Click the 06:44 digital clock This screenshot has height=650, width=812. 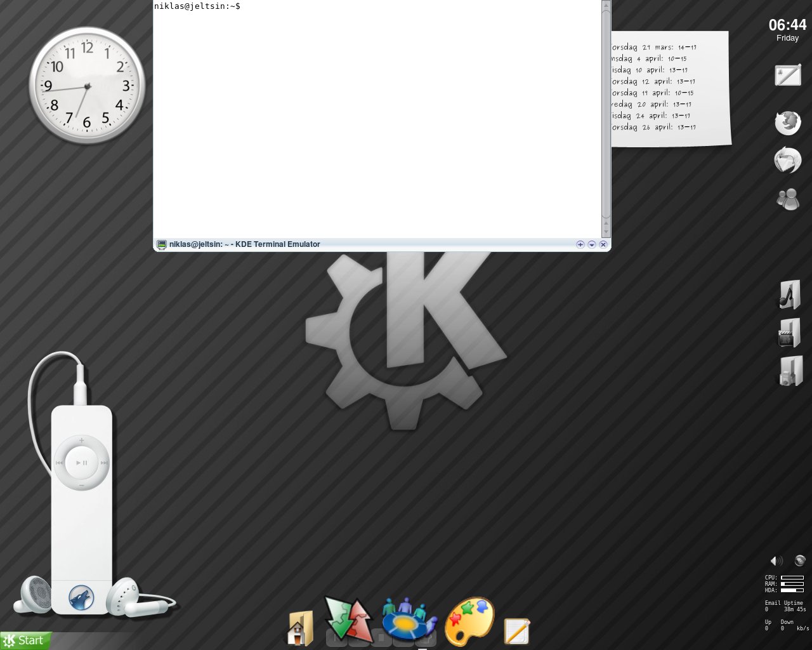tap(787, 25)
